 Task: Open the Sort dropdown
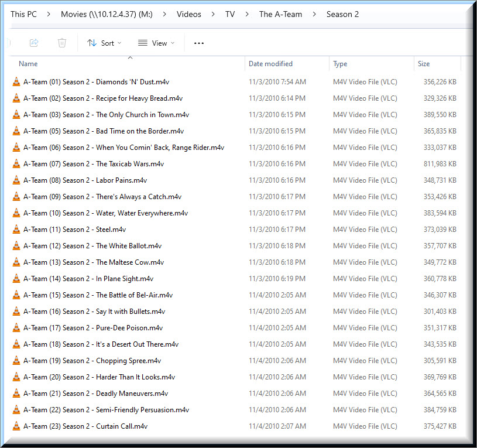coord(104,43)
